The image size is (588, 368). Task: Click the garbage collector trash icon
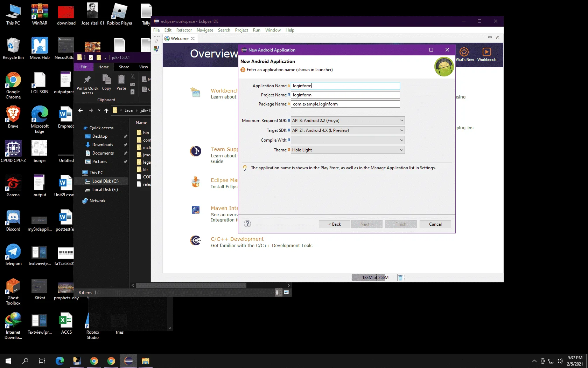[400, 278]
